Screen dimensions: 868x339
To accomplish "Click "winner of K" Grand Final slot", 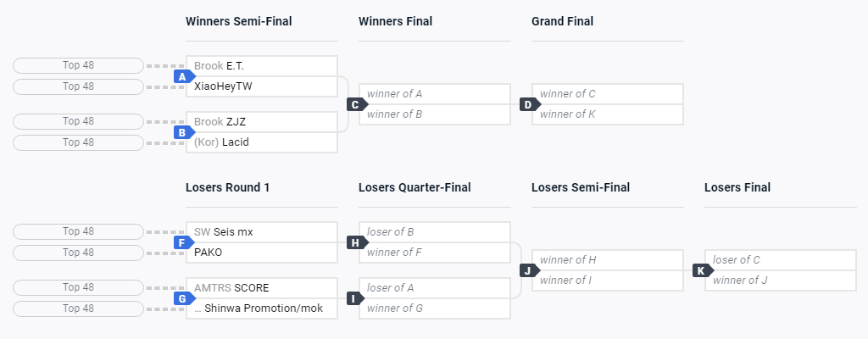I will (x=607, y=114).
